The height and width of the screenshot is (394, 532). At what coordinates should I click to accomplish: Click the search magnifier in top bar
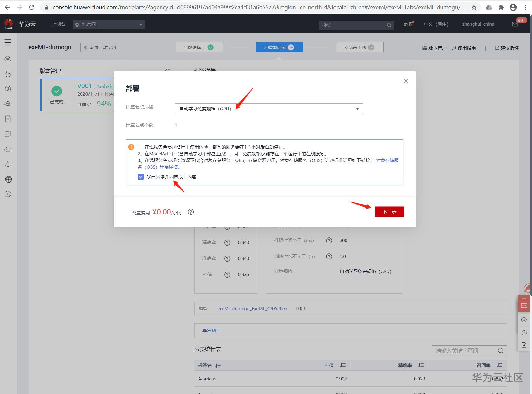pyautogui.click(x=389, y=25)
